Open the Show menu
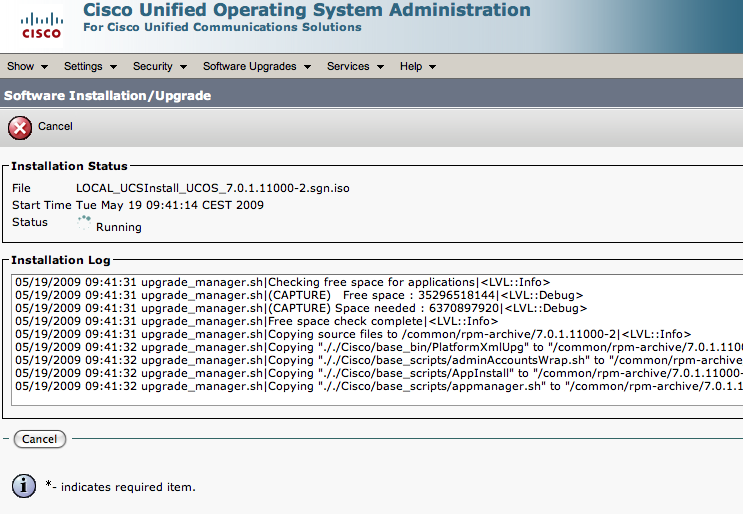Viewport: 743px width, 514px height. tap(27, 66)
